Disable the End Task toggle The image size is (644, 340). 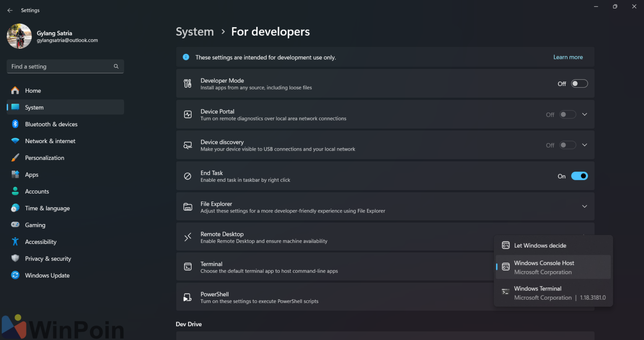click(579, 176)
